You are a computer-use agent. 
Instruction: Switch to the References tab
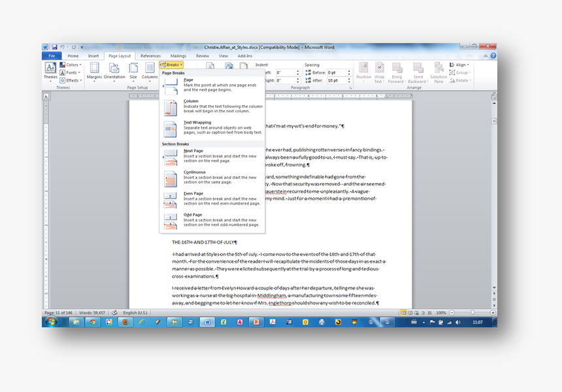click(x=150, y=56)
